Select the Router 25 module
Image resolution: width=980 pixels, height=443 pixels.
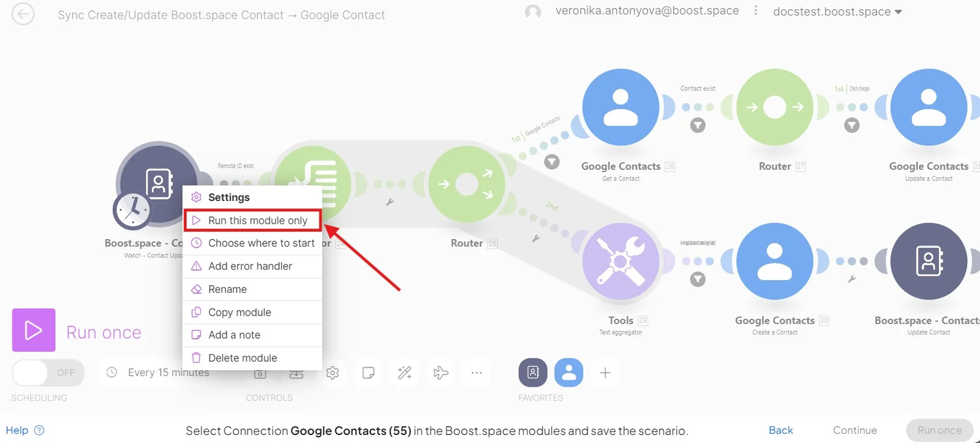tap(467, 184)
